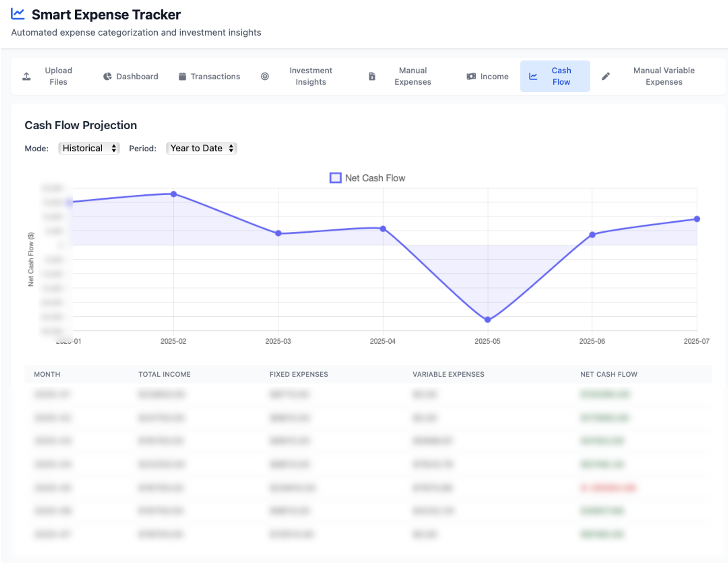Click the 2025-05 lowest data point
The height and width of the screenshot is (563, 728).
click(x=487, y=320)
